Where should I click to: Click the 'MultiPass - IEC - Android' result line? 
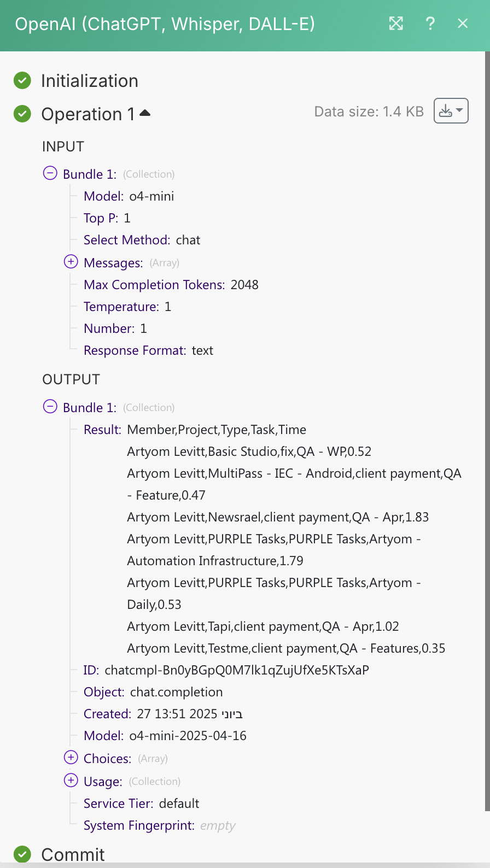pyautogui.click(x=294, y=484)
